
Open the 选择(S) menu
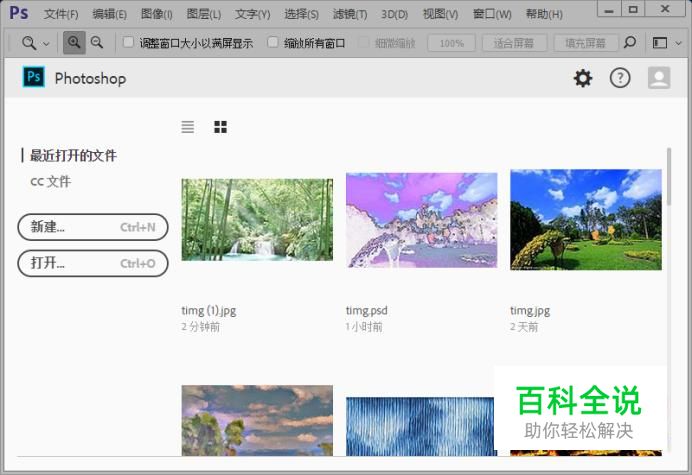point(301,14)
